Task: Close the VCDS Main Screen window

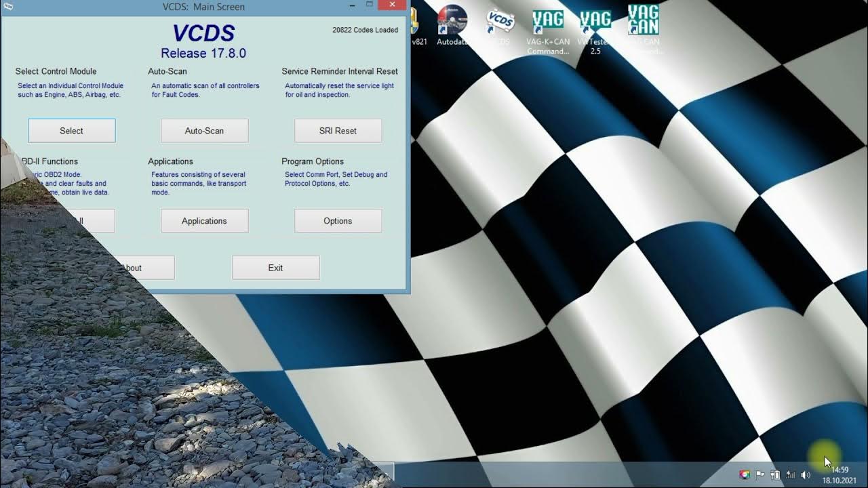Action: tap(393, 5)
